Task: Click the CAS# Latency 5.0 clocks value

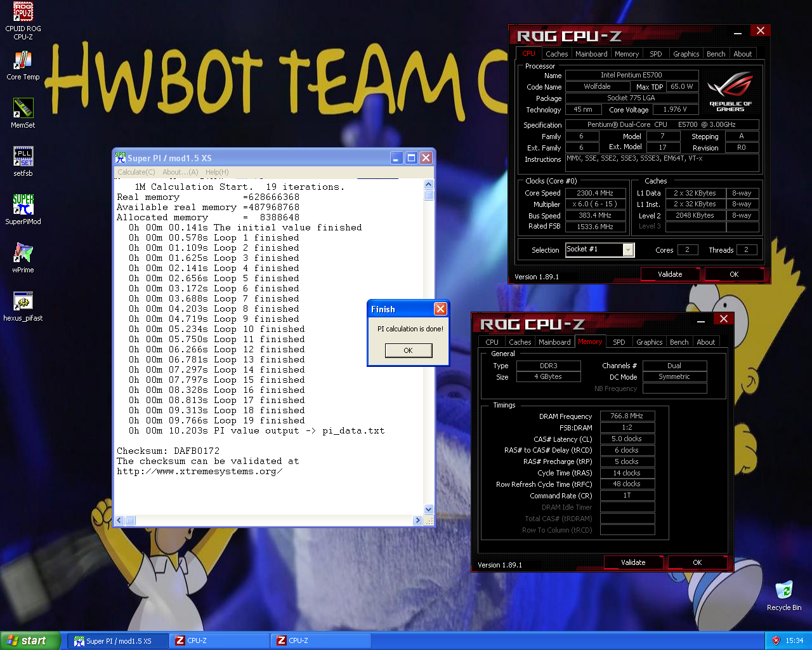Action: coord(627,439)
